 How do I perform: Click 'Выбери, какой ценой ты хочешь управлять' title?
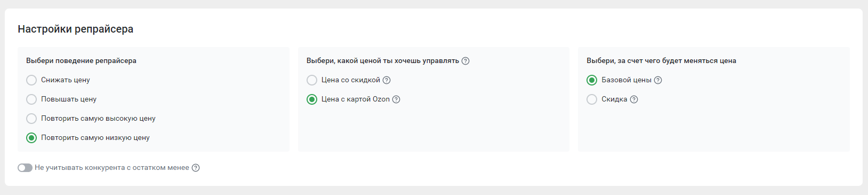coord(383,61)
